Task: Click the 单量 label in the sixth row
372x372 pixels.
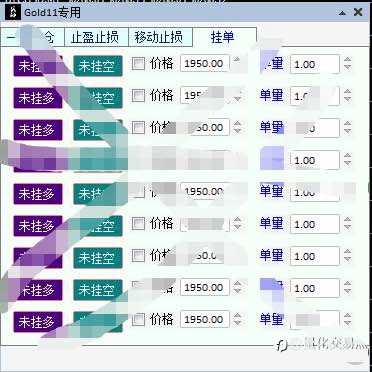Action: pyautogui.click(x=272, y=223)
